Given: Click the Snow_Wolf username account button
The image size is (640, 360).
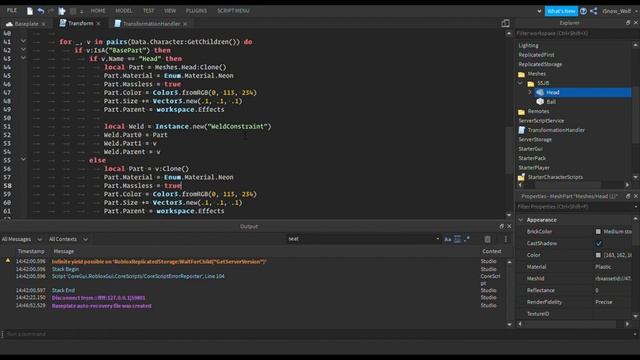Looking at the screenshot, I should click(x=617, y=11).
